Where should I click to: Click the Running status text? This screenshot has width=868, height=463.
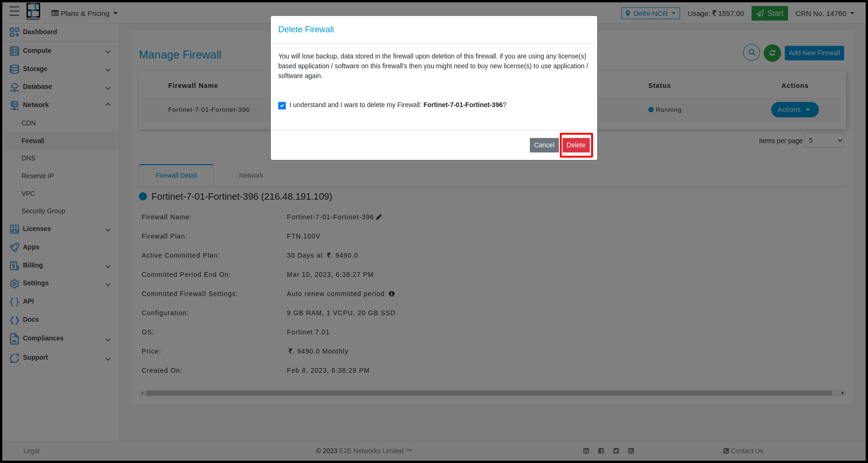tap(669, 110)
